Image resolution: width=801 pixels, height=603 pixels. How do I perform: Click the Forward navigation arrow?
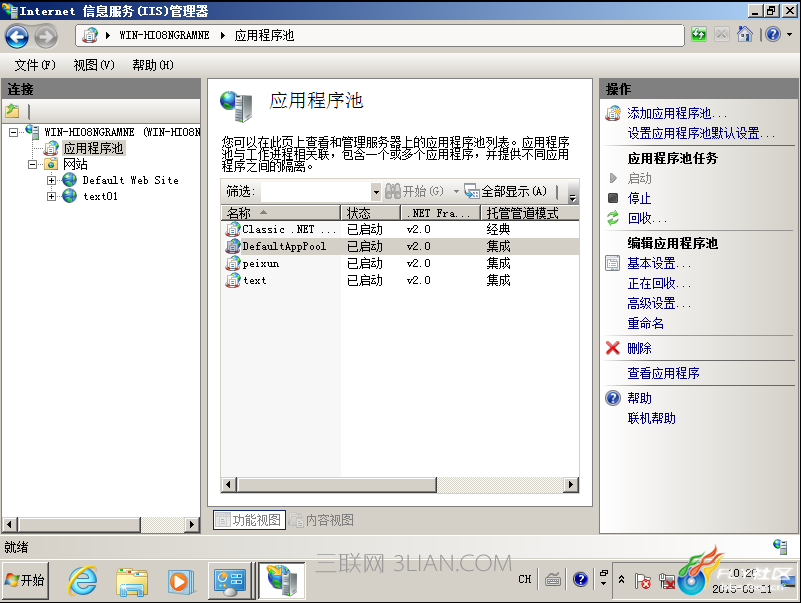46,36
